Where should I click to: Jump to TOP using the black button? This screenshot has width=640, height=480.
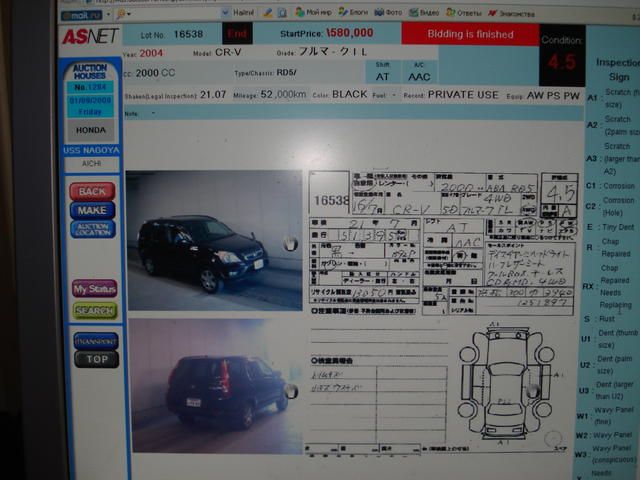[x=97, y=359]
